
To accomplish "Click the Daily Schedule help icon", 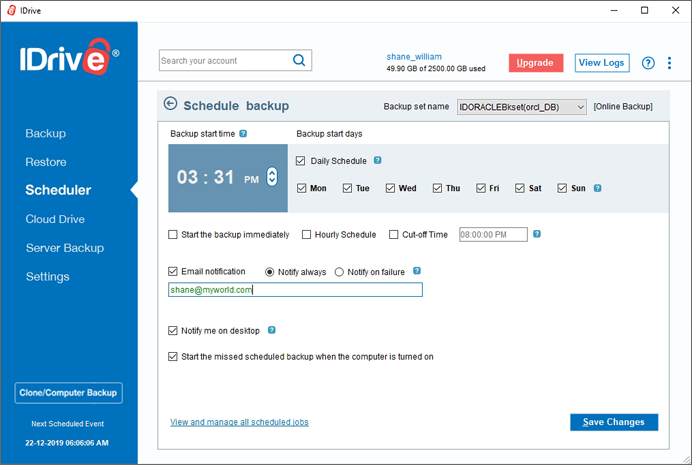I will click(x=377, y=160).
